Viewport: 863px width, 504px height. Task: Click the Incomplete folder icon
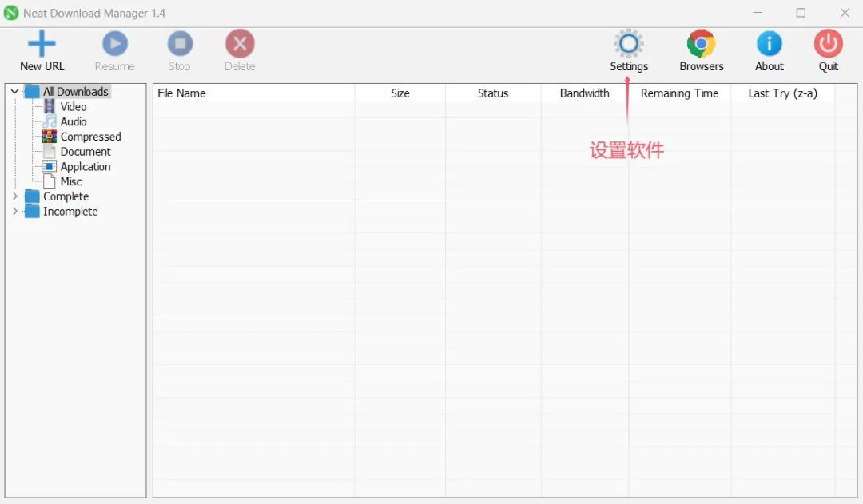tap(32, 212)
